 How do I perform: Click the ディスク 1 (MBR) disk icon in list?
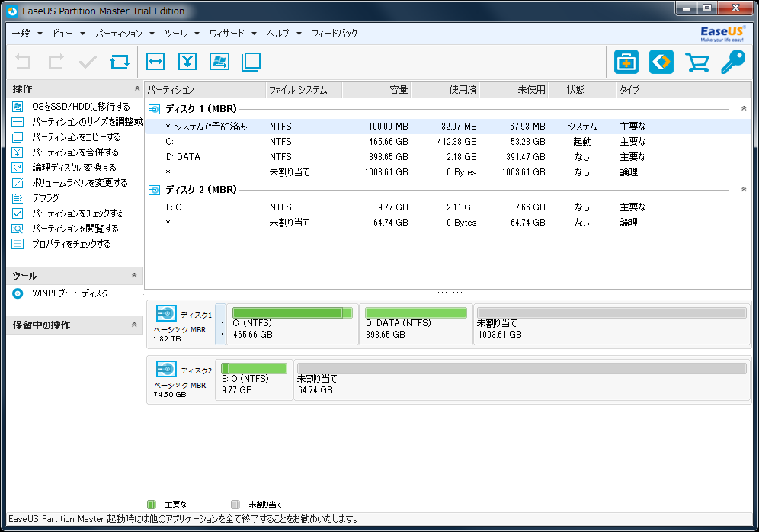[x=155, y=109]
